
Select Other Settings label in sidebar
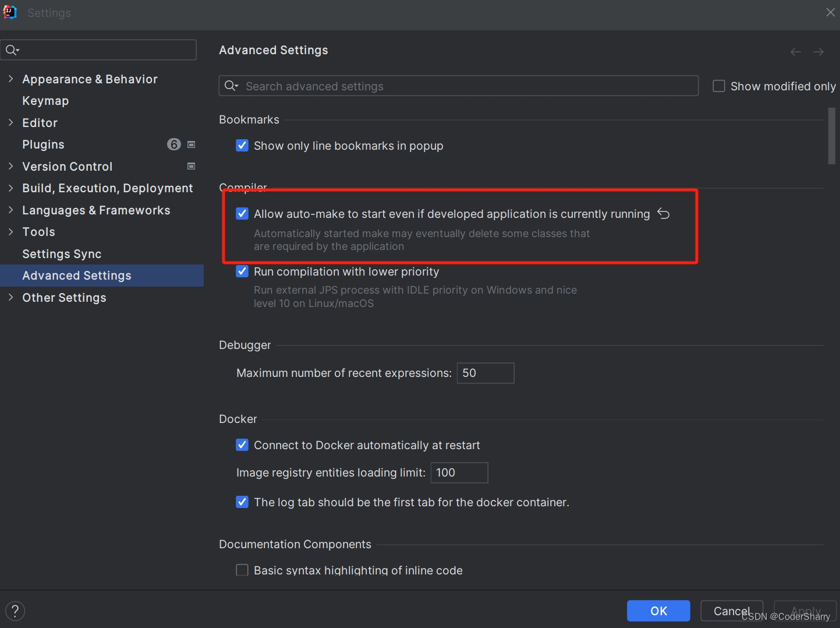pos(64,298)
